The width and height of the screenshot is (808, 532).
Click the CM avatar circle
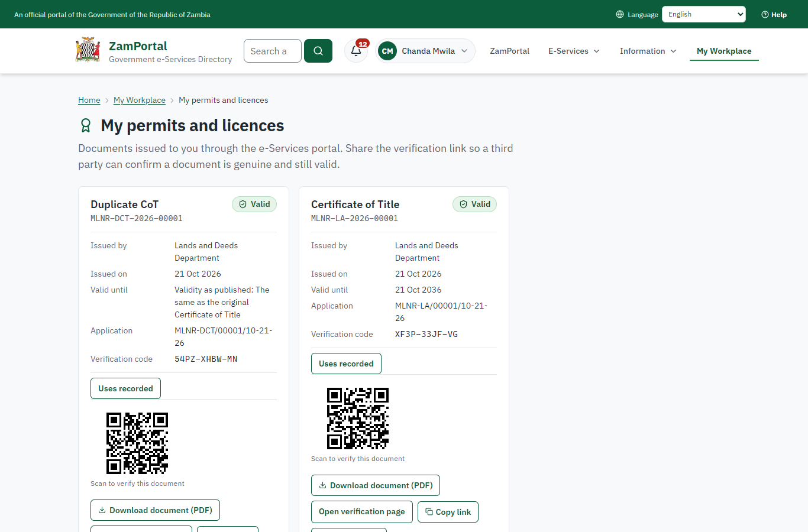387,51
